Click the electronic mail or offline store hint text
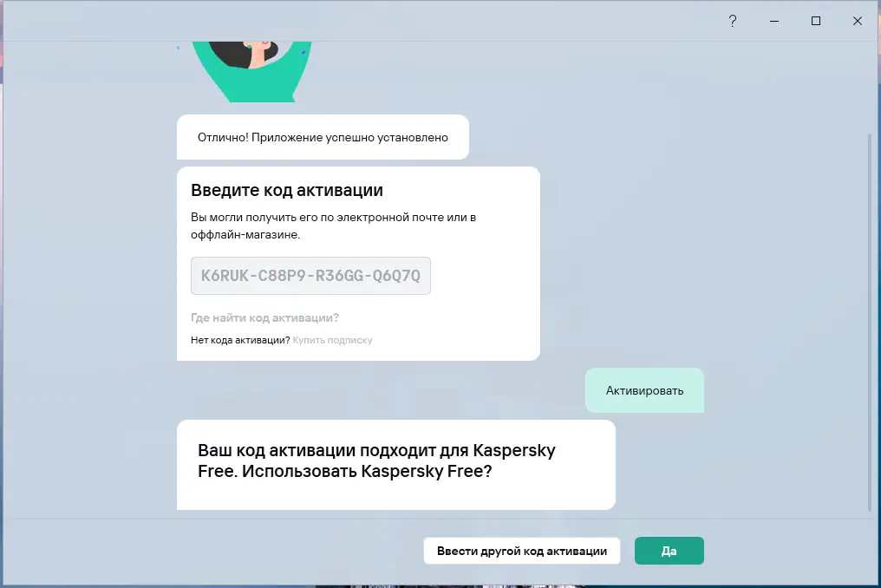 pyautogui.click(x=333, y=226)
